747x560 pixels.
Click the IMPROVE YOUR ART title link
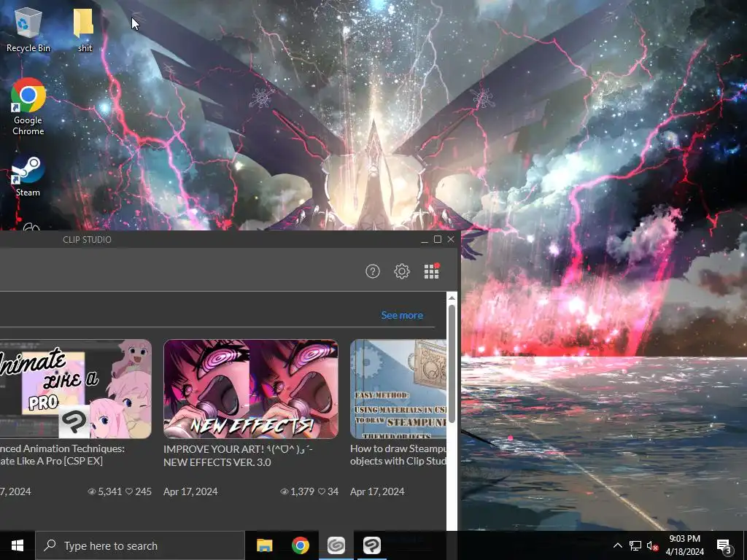[x=238, y=456]
